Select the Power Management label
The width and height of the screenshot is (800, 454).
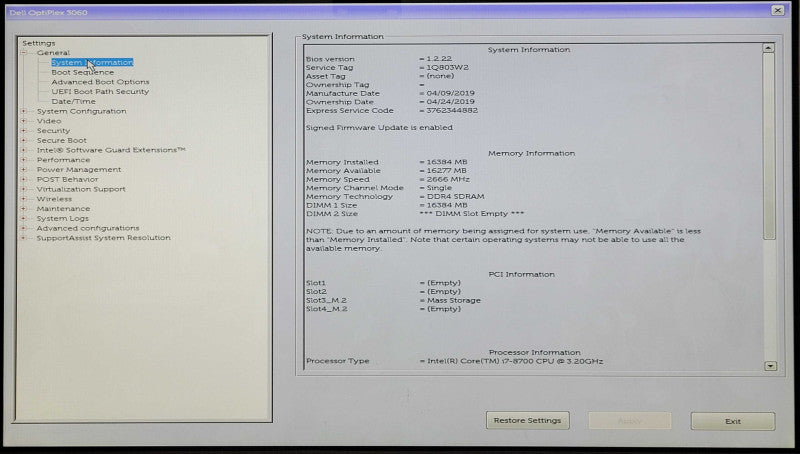click(x=79, y=169)
